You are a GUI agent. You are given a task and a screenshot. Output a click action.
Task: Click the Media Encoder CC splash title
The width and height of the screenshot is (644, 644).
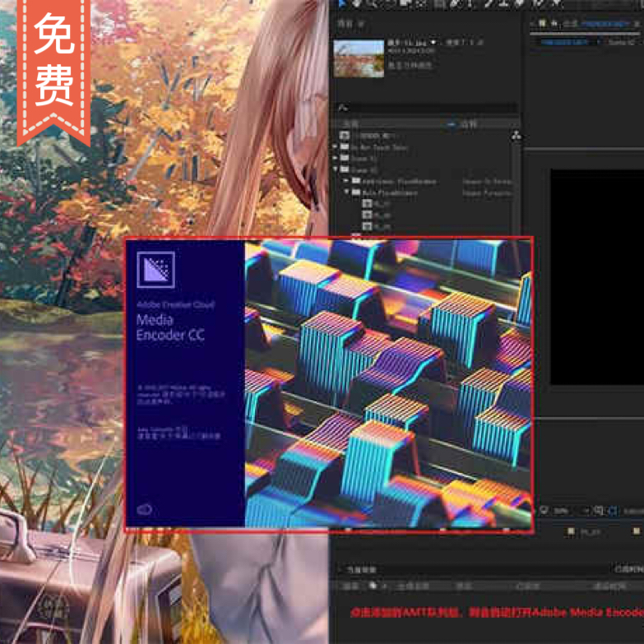(x=170, y=327)
